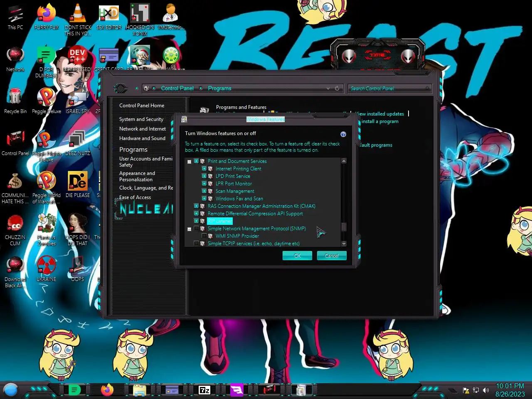Open This PC desktop icon
Screen dimensions: 532x399
(x=15, y=17)
